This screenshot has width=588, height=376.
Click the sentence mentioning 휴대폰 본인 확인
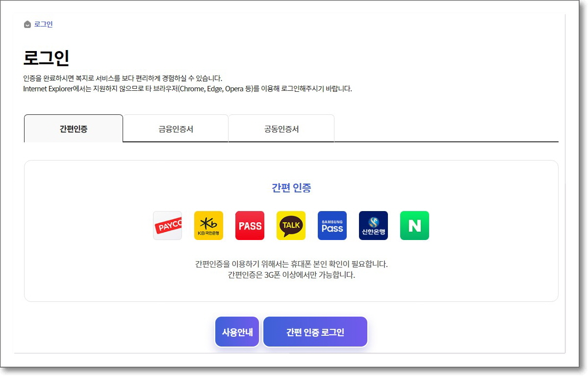click(x=291, y=264)
